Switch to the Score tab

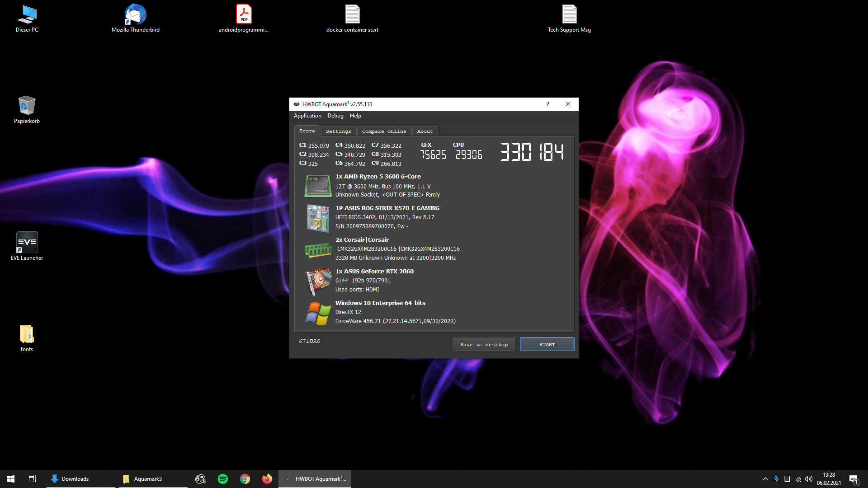pyautogui.click(x=307, y=131)
